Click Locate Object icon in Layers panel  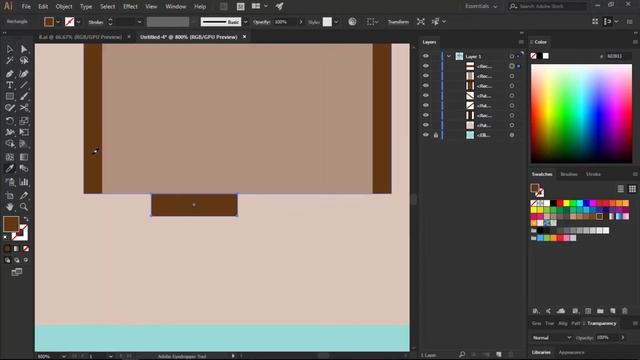pyautogui.click(x=462, y=355)
